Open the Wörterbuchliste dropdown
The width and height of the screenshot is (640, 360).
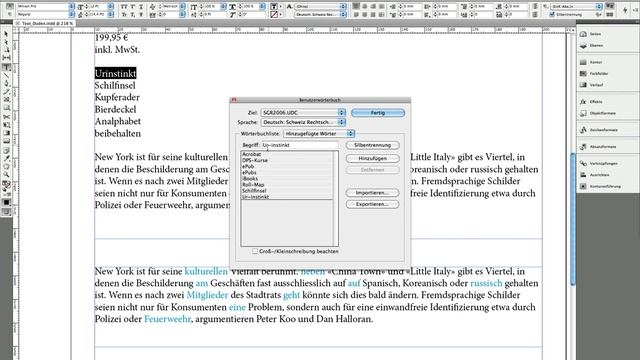pos(319,133)
